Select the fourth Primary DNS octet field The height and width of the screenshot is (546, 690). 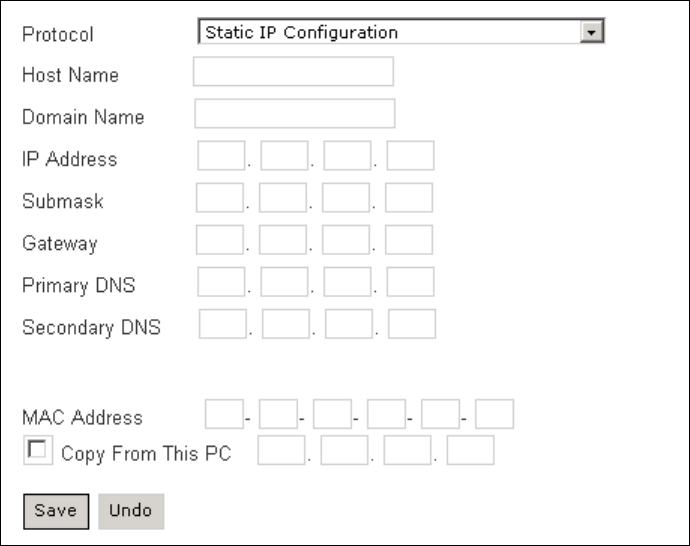coord(411,282)
